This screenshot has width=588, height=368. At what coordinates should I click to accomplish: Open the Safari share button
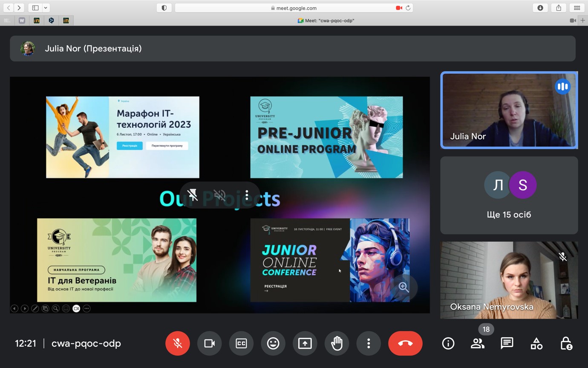click(559, 8)
